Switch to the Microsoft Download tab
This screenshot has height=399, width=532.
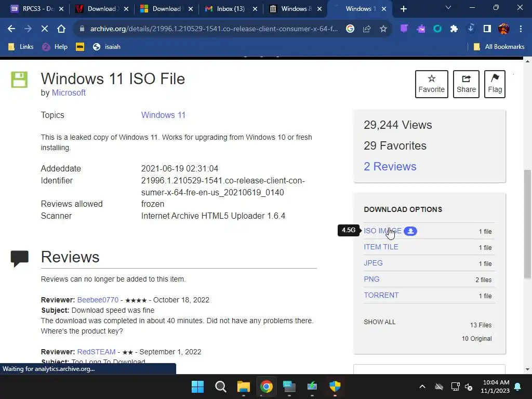tap(163, 9)
